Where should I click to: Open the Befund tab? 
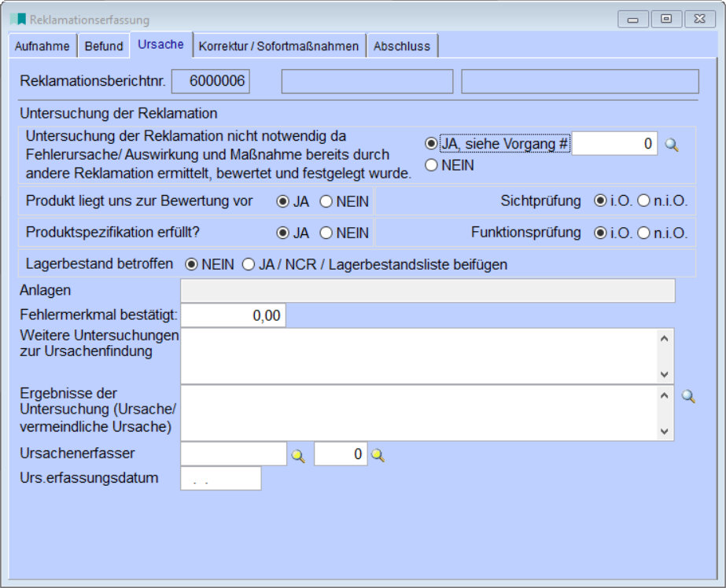[104, 46]
